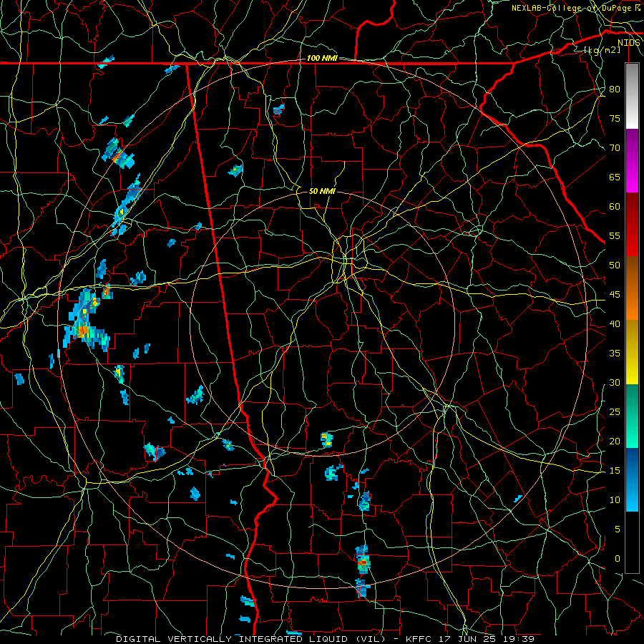Select the 55 value on the color scale
Screen dimensions: 644x644
click(x=615, y=235)
